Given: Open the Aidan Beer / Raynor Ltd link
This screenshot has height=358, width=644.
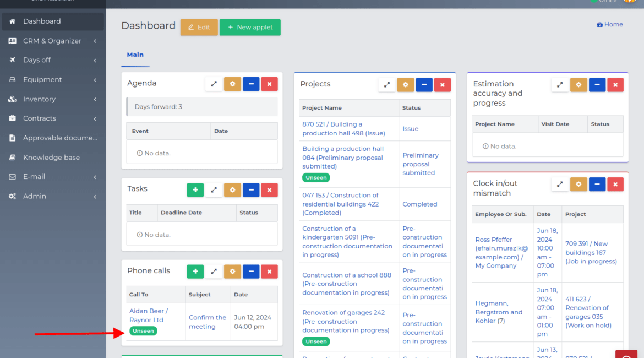Looking at the screenshot, I should 148,316.
